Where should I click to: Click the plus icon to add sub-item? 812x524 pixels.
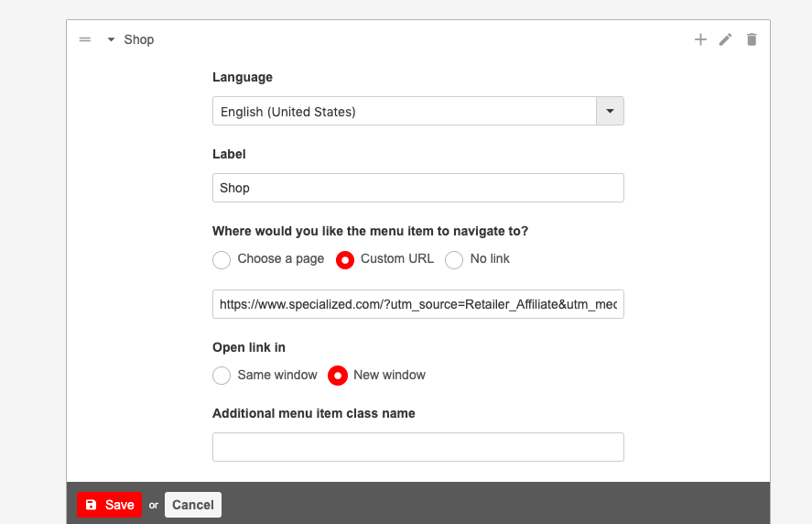click(700, 39)
